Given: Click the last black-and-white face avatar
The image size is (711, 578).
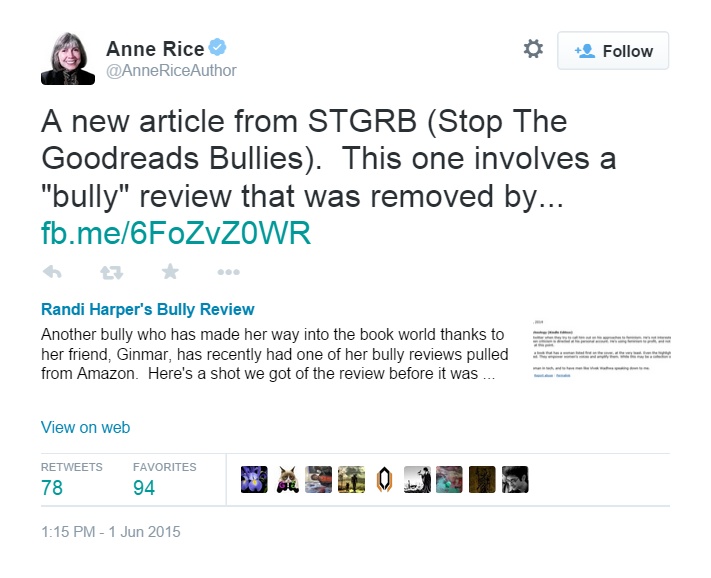Looking at the screenshot, I should point(515,480).
